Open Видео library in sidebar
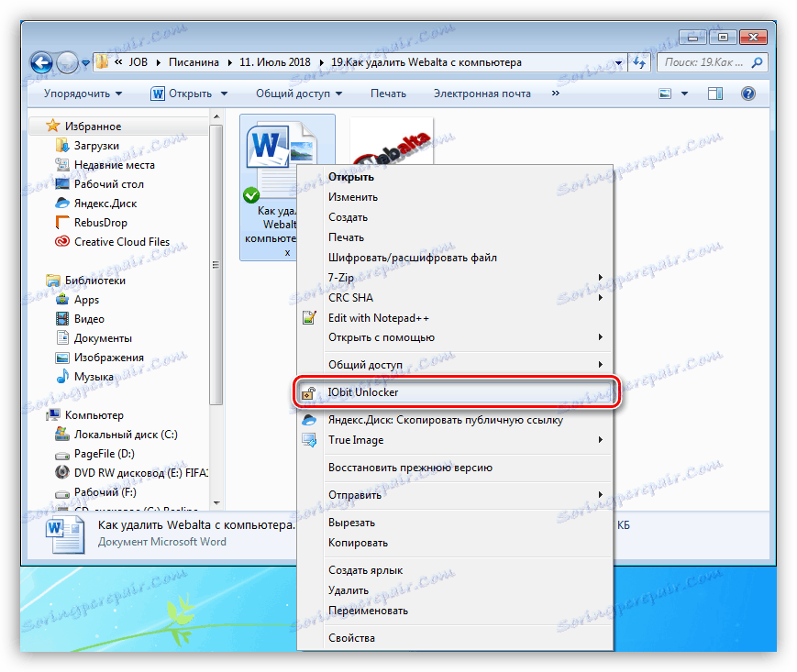 [89, 319]
